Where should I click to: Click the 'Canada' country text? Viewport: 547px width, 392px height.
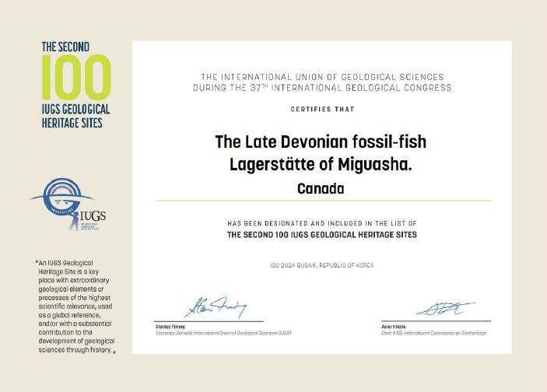[321, 189]
